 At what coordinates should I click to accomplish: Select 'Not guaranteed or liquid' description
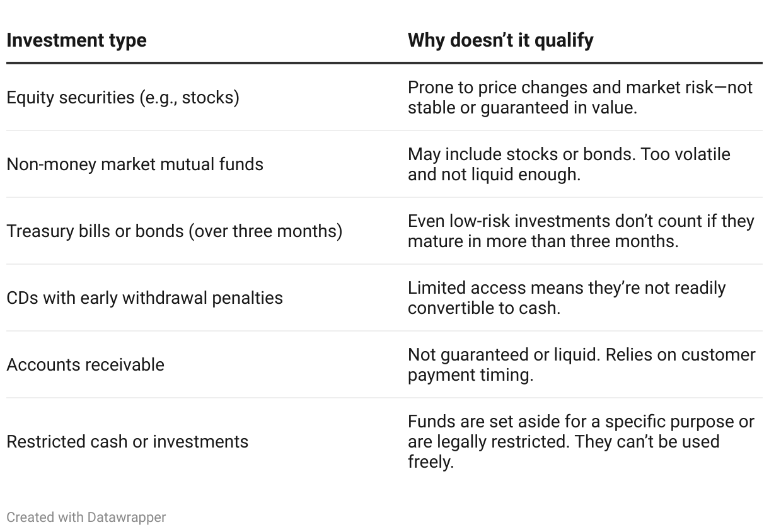tap(581, 355)
